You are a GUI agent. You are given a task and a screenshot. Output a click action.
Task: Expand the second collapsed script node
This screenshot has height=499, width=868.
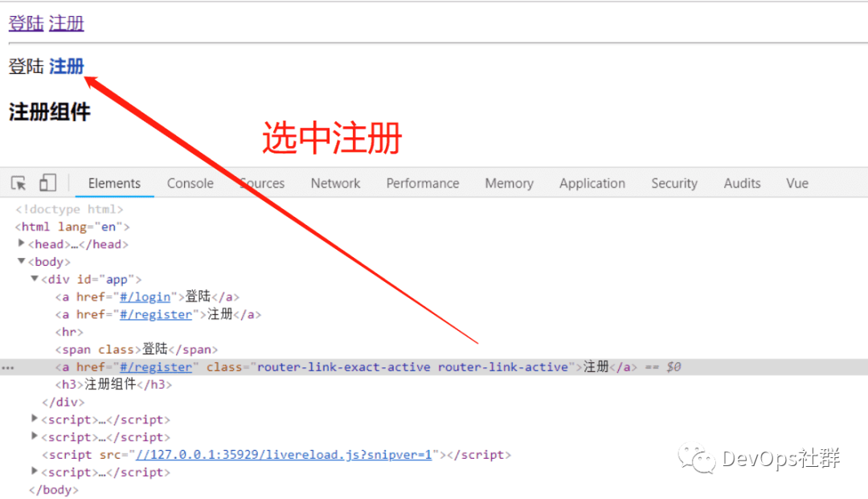coord(35,436)
